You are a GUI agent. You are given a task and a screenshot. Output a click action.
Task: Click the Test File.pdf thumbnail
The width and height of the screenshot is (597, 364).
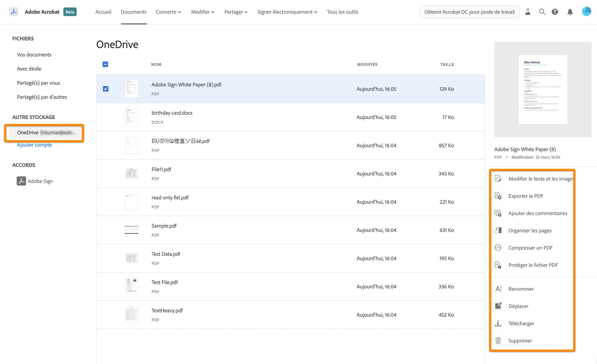point(132,286)
